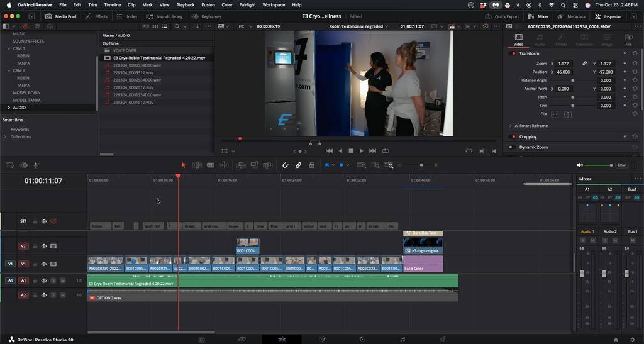Image resolution: width=644 pixels, height=344 pixels.
Task: Toggle timeline snapping magnet icon
Action: click(x=285, y=165)
